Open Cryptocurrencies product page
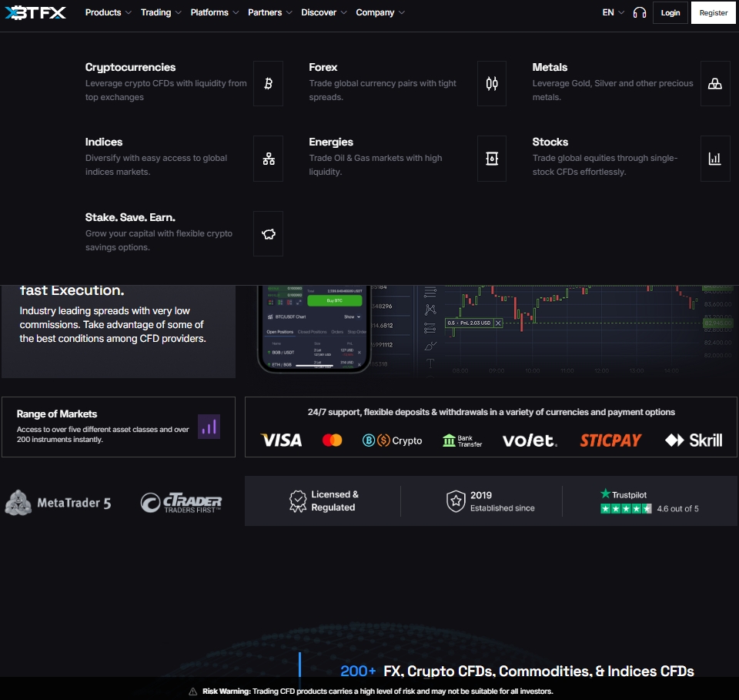The width and height of the screenshot is (739, 700). click(x=184, y=83)
